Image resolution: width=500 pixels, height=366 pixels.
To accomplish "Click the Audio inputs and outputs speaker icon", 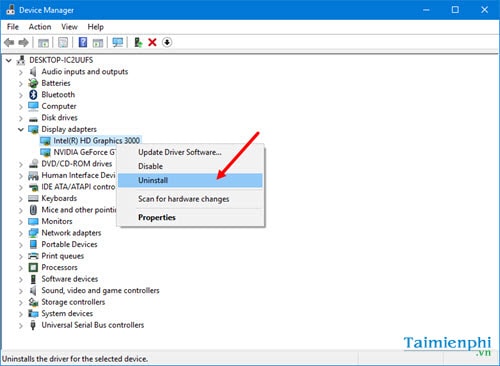I will click(x=33, y=72).
